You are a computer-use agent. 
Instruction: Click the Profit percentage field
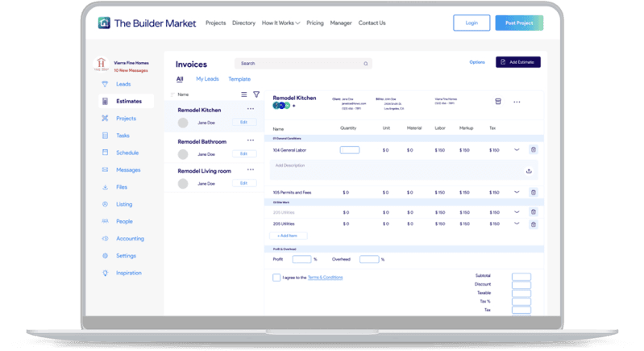tap(302, 259)
